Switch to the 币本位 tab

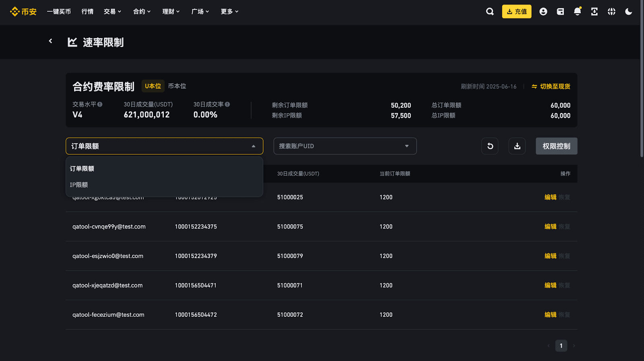(x=177, y=86)
